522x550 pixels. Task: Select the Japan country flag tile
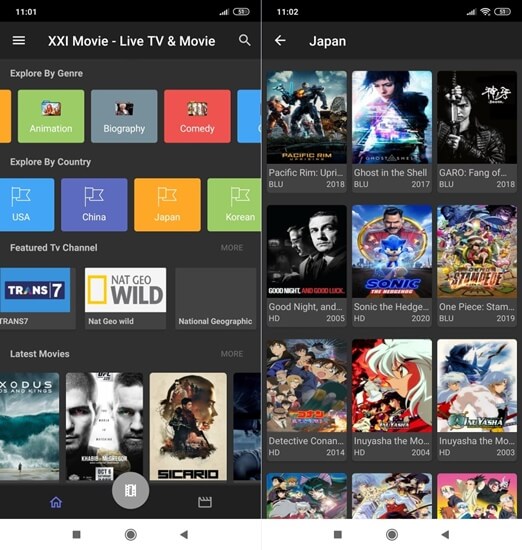tap(167, 205)
